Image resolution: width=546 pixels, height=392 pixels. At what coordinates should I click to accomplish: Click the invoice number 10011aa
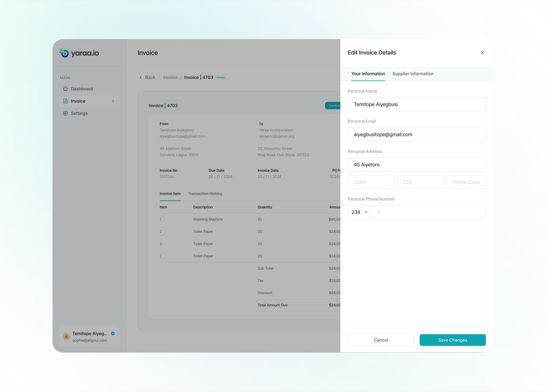point(167,177)
